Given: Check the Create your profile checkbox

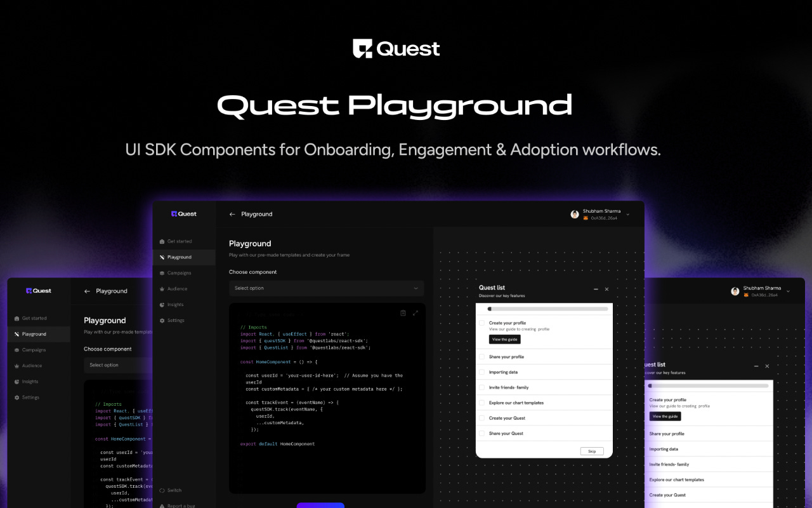Looking at the screenshot, I should click(482, 323).
